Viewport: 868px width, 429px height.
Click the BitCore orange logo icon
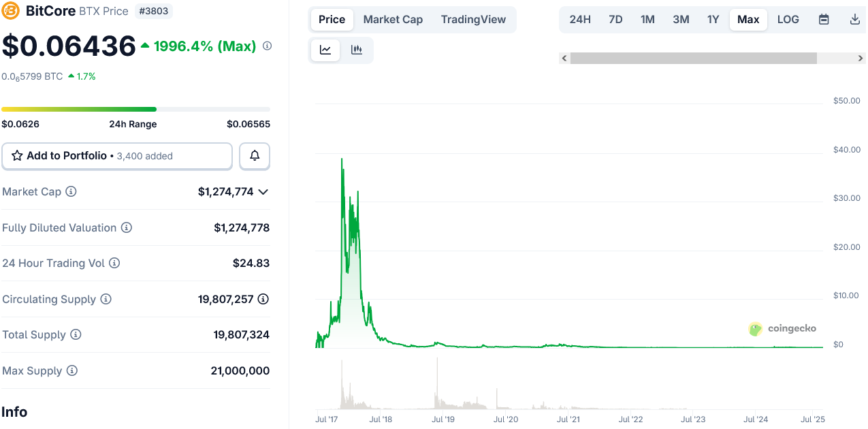coord(11,11)
